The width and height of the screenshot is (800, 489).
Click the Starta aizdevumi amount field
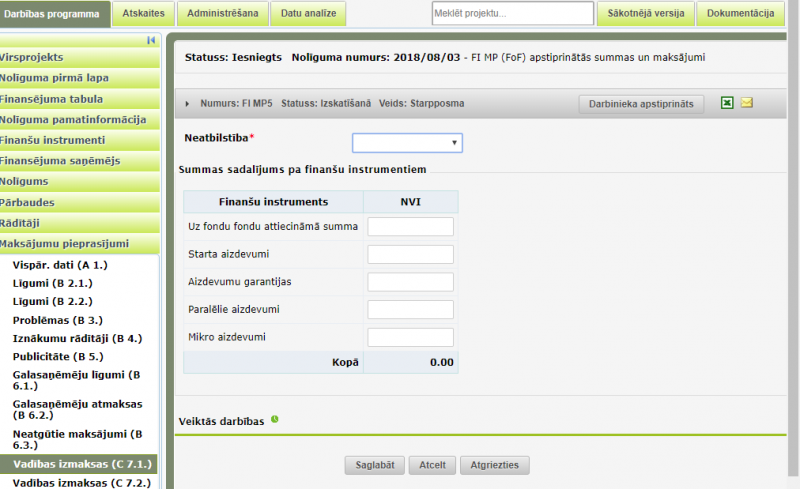[x=410, y=254]
